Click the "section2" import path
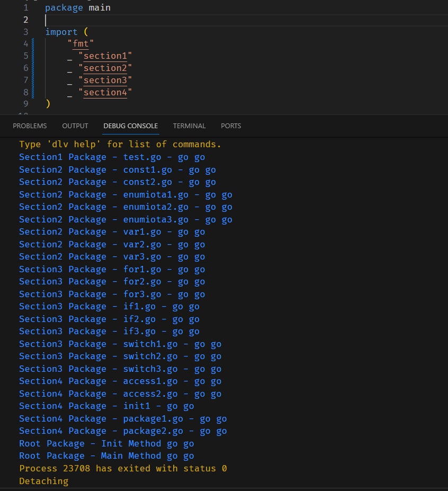The width and height of the screenshot is (448, 491). coord(105,68)
